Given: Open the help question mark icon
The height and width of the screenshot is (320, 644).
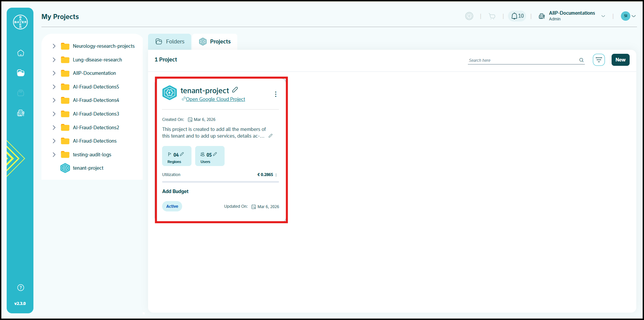Looking at the screenshot, I should click(21, 288).
